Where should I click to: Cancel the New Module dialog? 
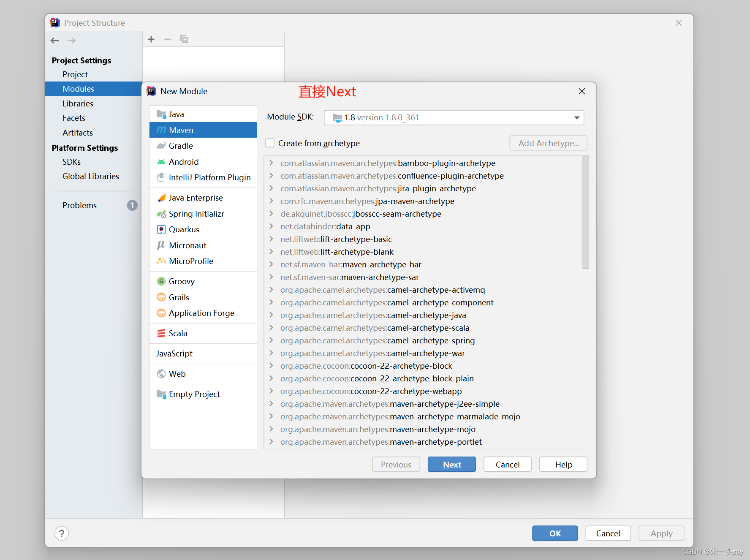507,465
